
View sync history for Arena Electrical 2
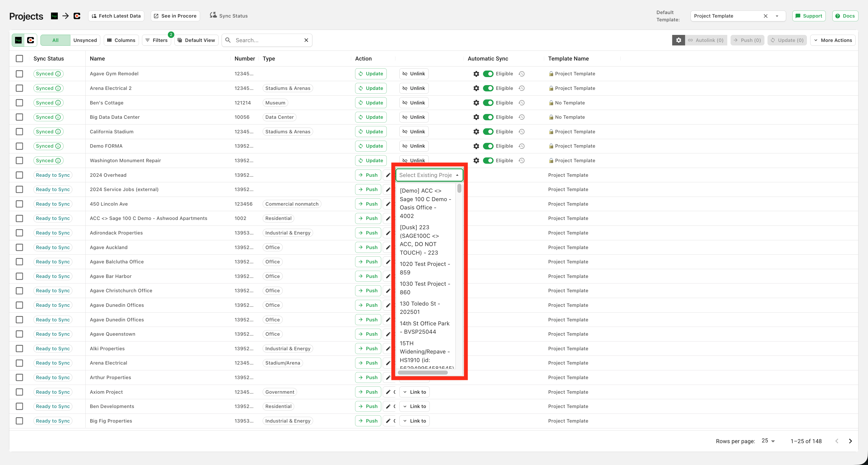[522, 88]
